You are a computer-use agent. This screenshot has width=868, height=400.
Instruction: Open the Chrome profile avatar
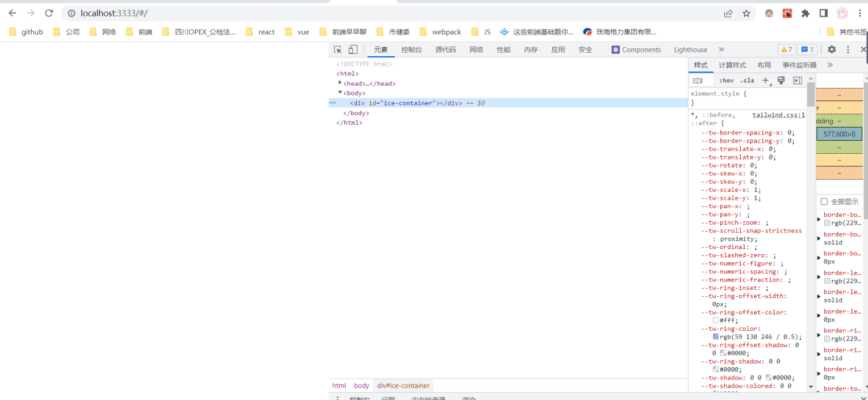point(842,13)
